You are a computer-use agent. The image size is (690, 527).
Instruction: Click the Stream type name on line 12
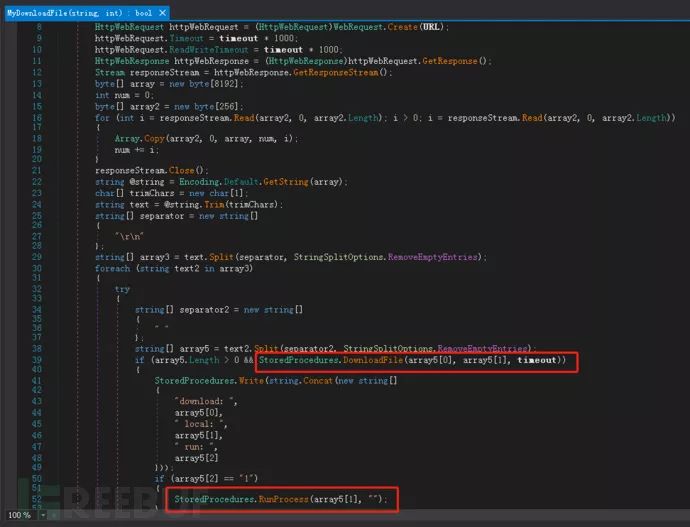tap(110, 72)
